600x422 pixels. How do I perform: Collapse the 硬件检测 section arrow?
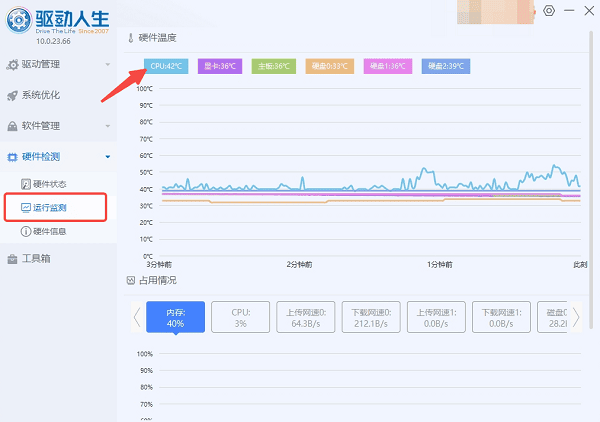pos(107,157)
